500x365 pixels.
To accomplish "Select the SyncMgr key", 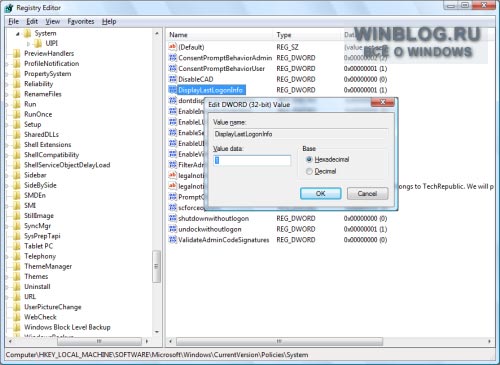I will (x=38, y=226).
